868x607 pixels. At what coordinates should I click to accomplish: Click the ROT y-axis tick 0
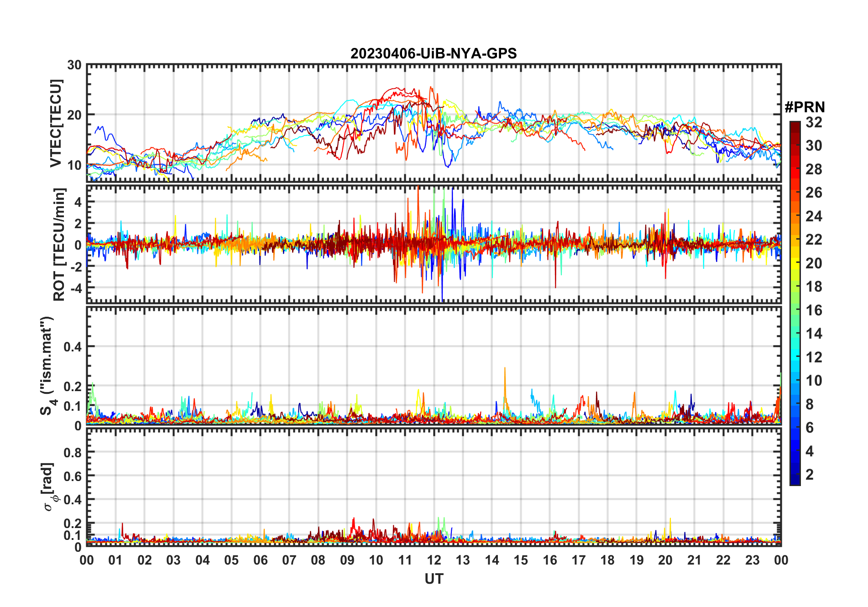click(78, 245)
